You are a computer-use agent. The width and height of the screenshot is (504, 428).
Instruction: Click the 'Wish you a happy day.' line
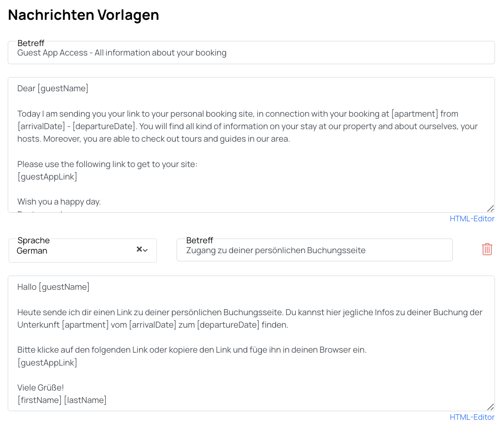59,202
